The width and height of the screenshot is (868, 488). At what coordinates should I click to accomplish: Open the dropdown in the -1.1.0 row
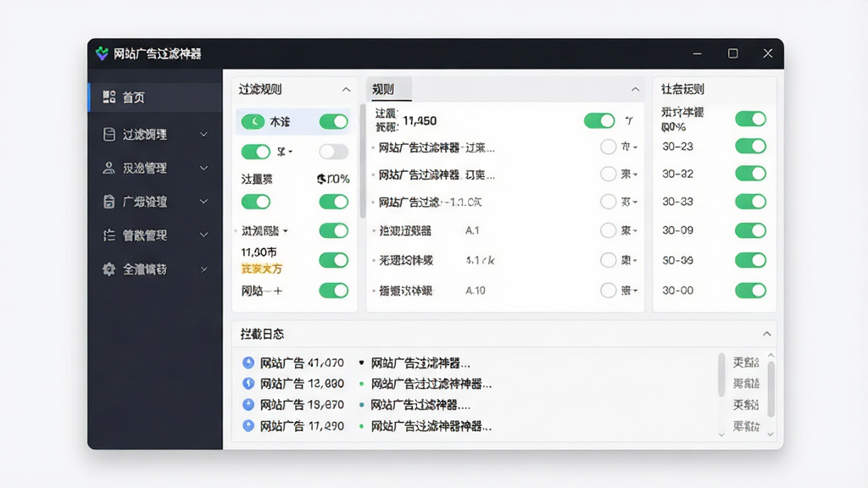pos(630,202)
